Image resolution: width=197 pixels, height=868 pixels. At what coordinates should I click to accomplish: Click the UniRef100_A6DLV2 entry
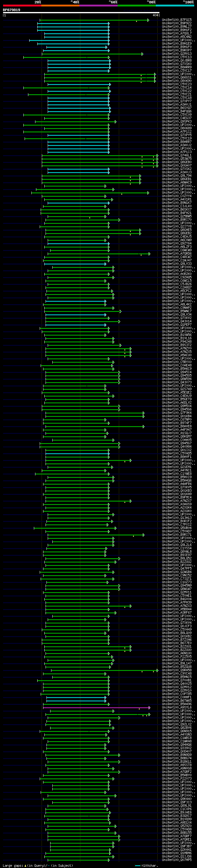(x=176, y=403)
